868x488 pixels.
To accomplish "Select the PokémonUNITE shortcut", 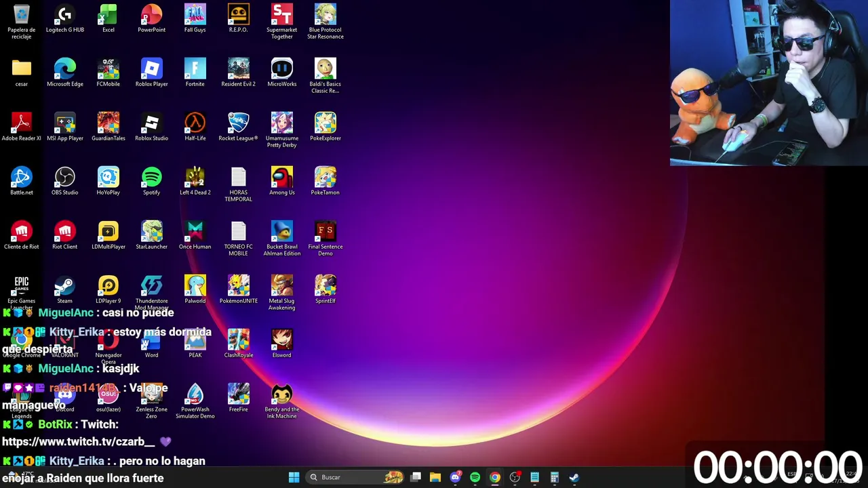I will pyautogui.click(x=238, y=290).
